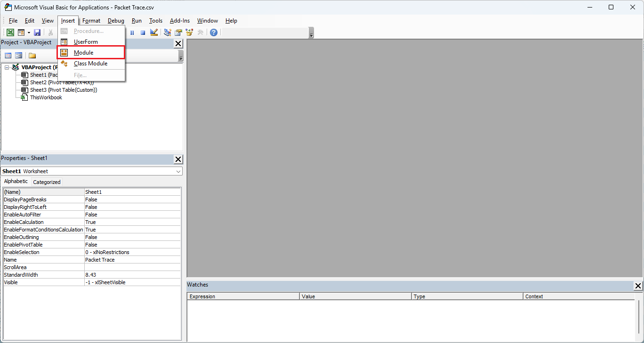Viewport: 644px width, 343px height.
Task: Click the empty ScrollArea property value field
Action: pos(132,267)
